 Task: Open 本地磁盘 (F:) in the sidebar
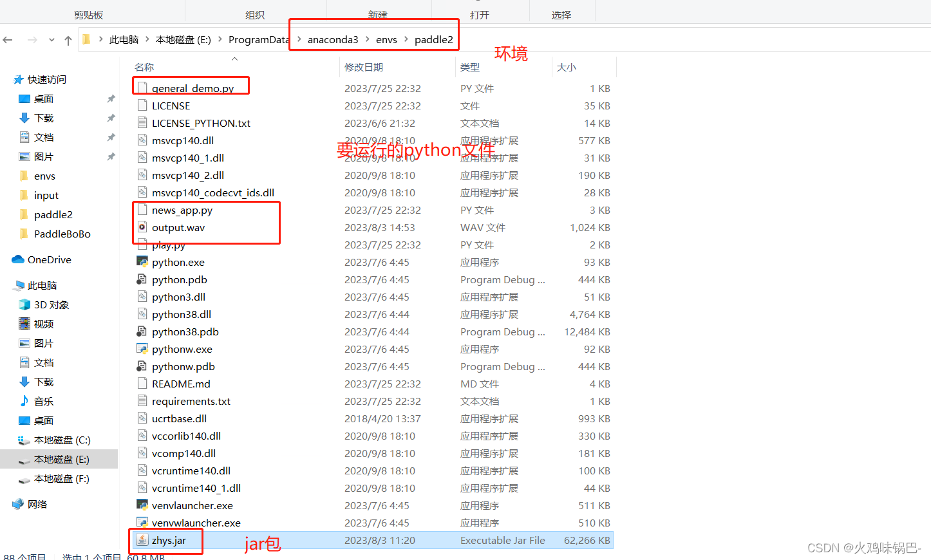click(62, 478)
